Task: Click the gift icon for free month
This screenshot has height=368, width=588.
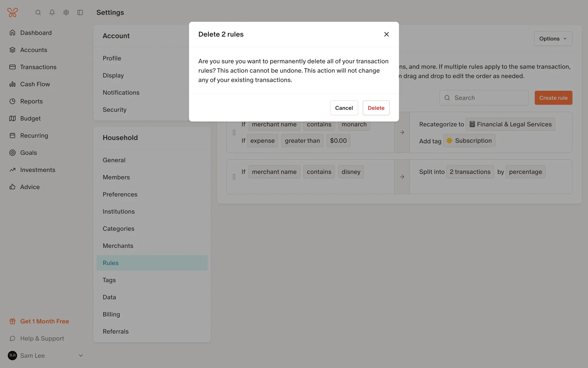Action: [x=13, y=321]
